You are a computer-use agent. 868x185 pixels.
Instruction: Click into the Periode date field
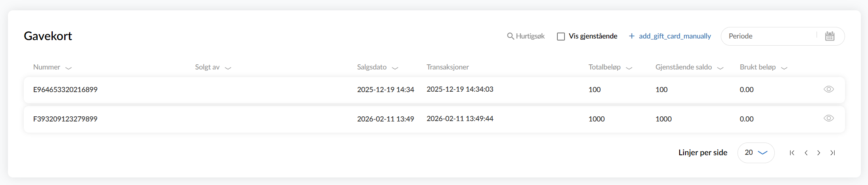click(770, 36)
